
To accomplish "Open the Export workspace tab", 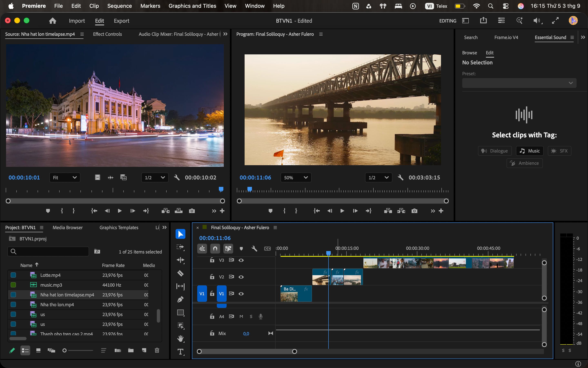I will click(121, 21).
